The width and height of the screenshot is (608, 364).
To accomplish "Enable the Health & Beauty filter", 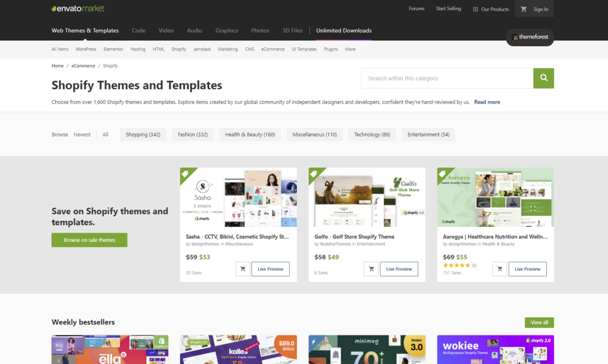I will (x=250, y=134).
